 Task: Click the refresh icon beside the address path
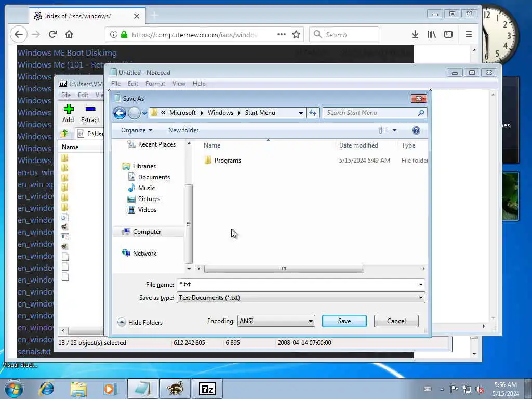312,113
